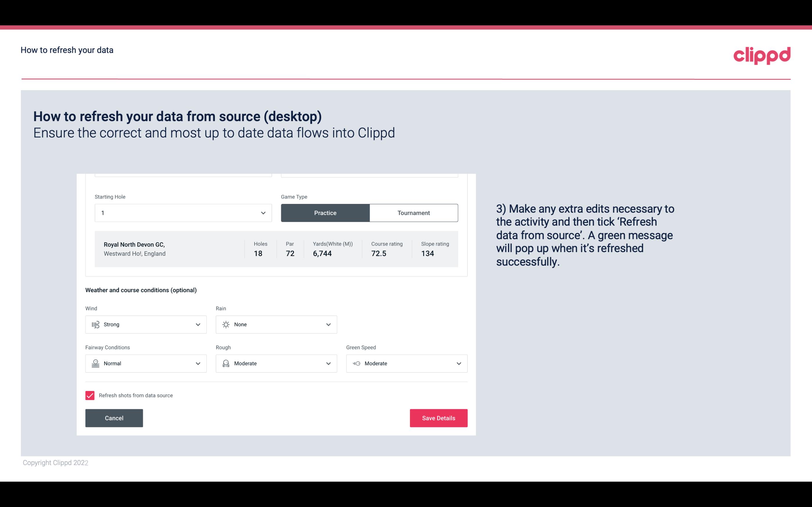812x507 pixels.
Task: Click the fairway conditions icon
Action: click(95, 363)
